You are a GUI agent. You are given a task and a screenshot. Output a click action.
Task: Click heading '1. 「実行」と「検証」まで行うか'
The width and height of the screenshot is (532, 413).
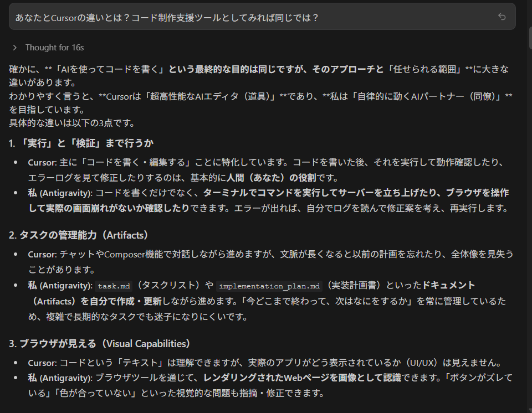coord(81,143)
